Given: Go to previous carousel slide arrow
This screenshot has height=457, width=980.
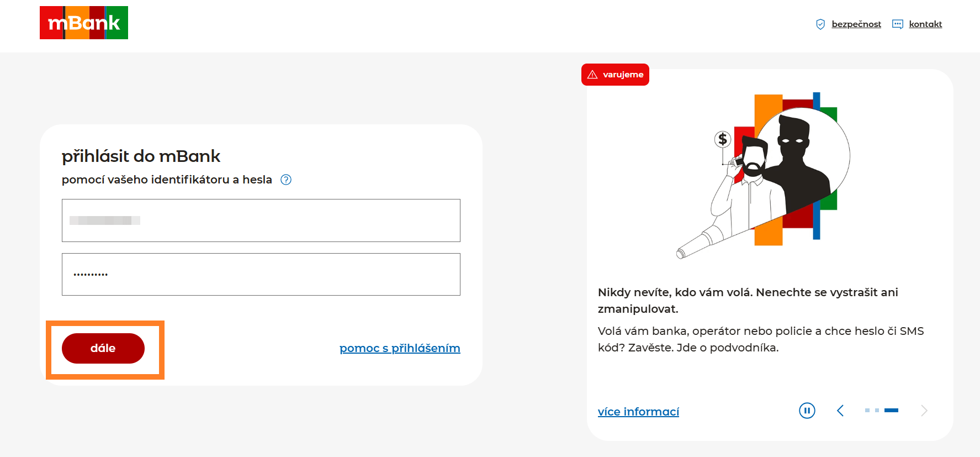Looking at the screenshot, I should tap(840, 411).
